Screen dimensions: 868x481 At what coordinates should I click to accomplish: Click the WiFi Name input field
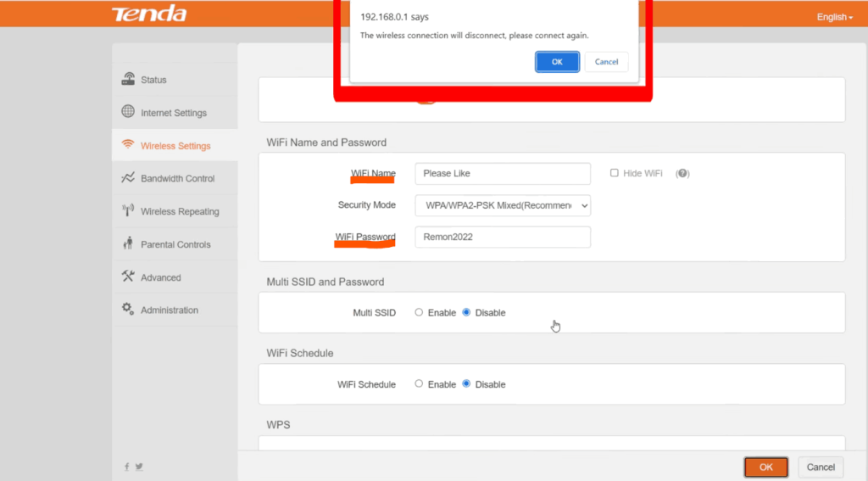(x=502, y=173)
